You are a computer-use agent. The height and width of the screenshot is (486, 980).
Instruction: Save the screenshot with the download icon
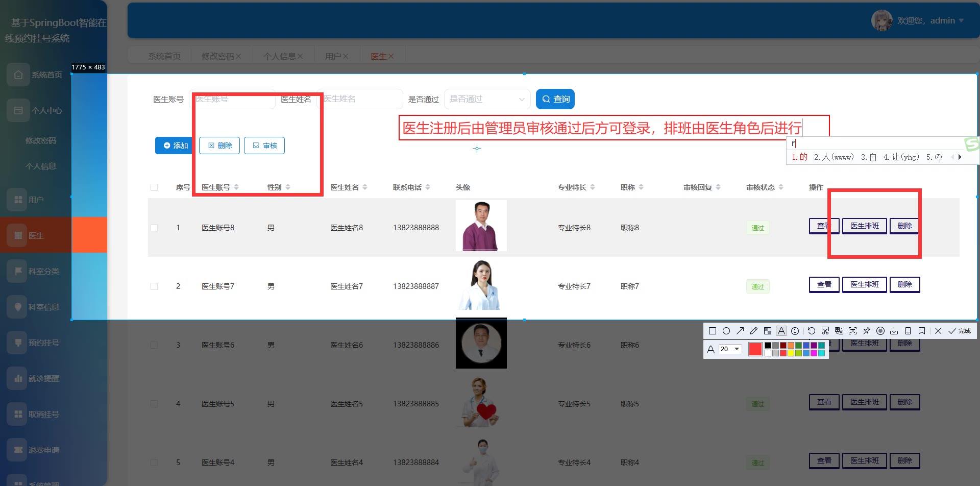(x=894, y=331)
